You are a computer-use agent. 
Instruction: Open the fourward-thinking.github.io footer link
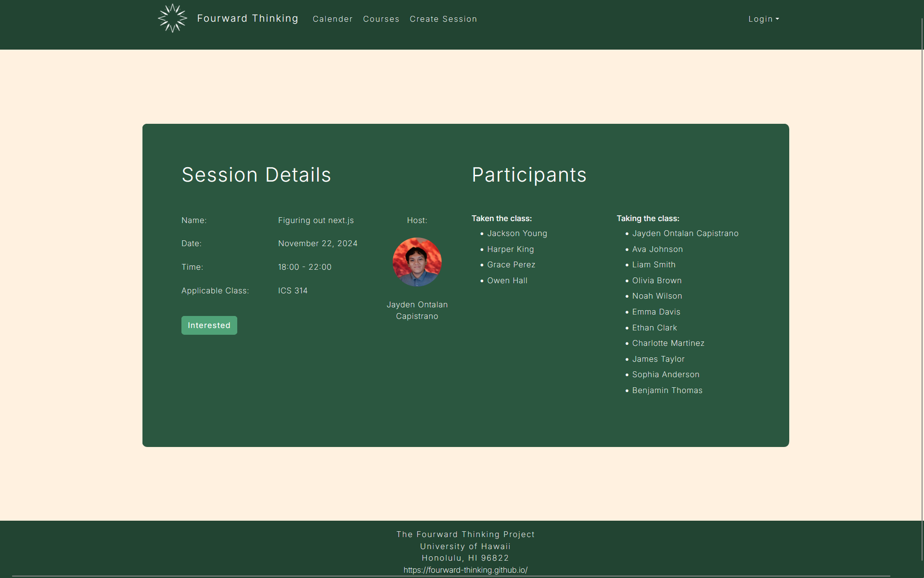tap(465, 570)
